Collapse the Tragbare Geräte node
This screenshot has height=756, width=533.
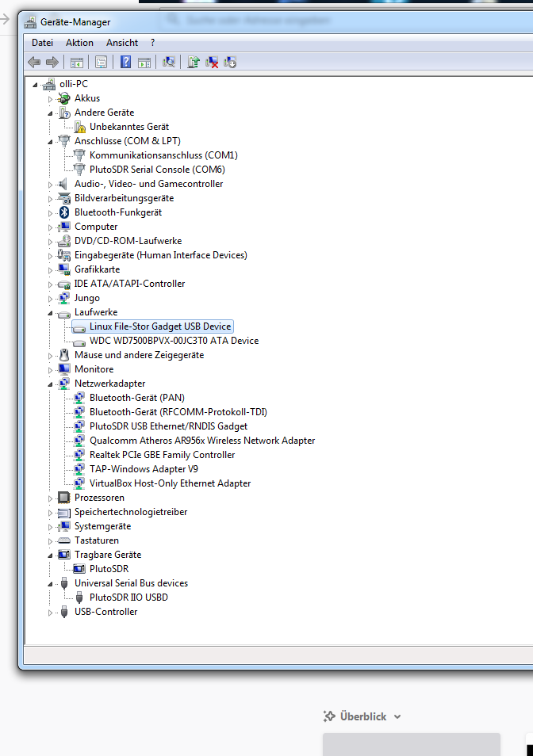[50, 556]
